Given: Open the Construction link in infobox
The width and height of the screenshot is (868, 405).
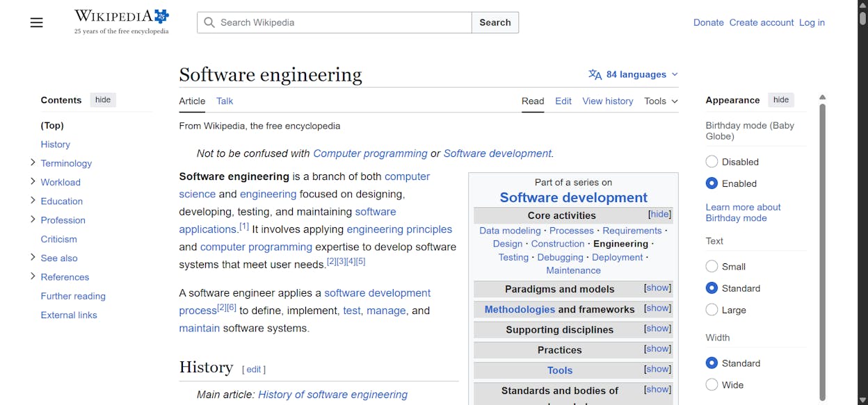Looking at the screenshot, I should pyautogui.click(x=558, y=244).
